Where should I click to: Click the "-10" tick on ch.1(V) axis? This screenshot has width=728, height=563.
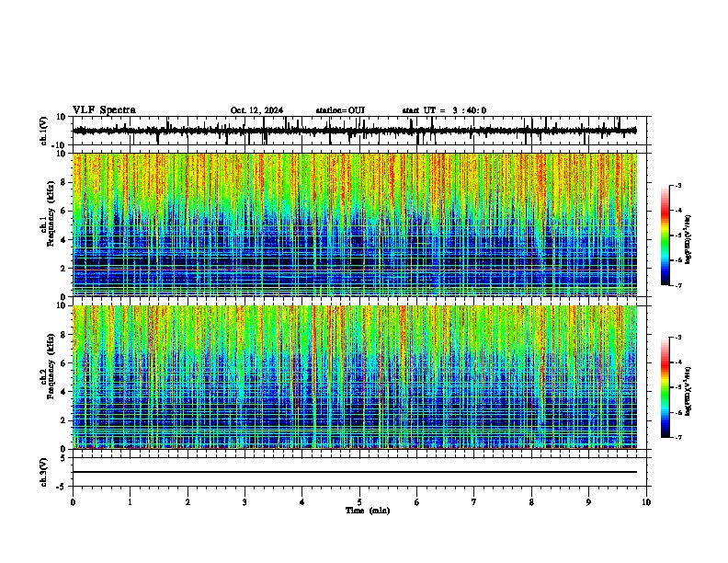click(x=59, y=145)
